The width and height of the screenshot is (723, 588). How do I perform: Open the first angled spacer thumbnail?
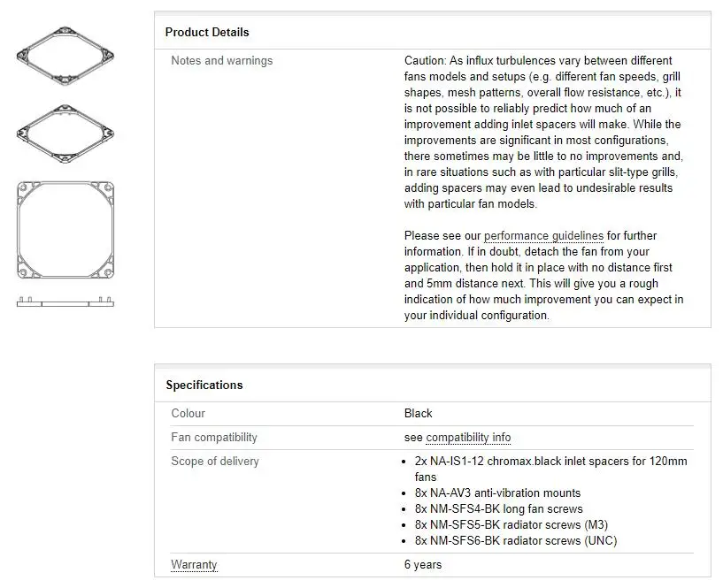pos(65,56)
